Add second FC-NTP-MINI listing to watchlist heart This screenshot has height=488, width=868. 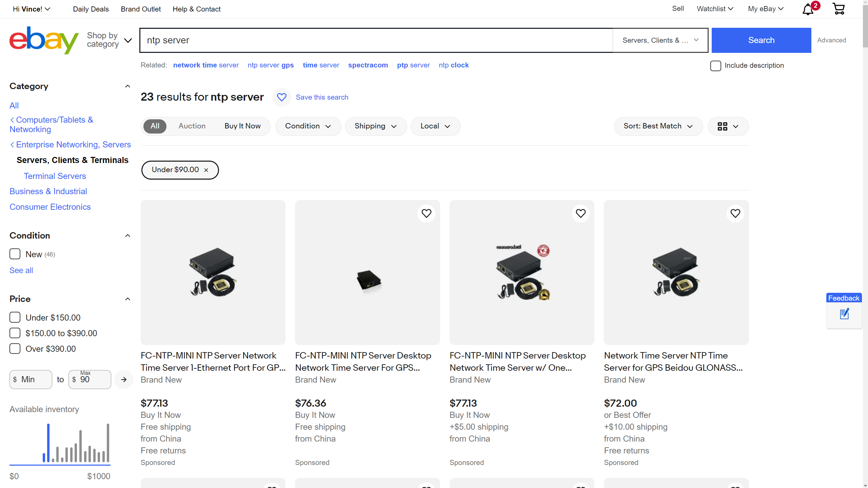pyautogui.click(x=426, y=213)
